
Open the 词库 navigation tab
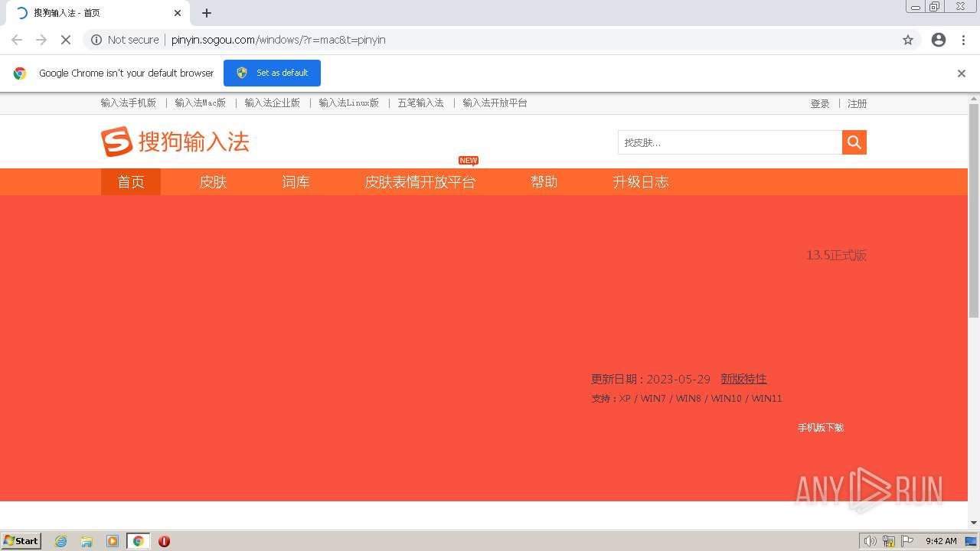(x=296, y=181)
